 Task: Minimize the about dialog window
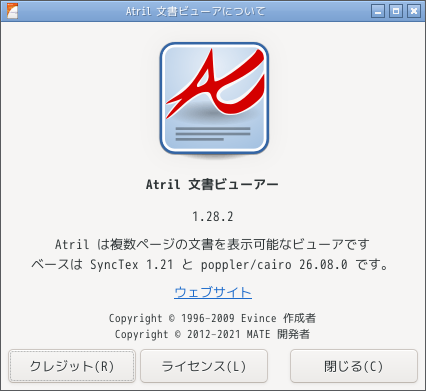click(378, 11)
